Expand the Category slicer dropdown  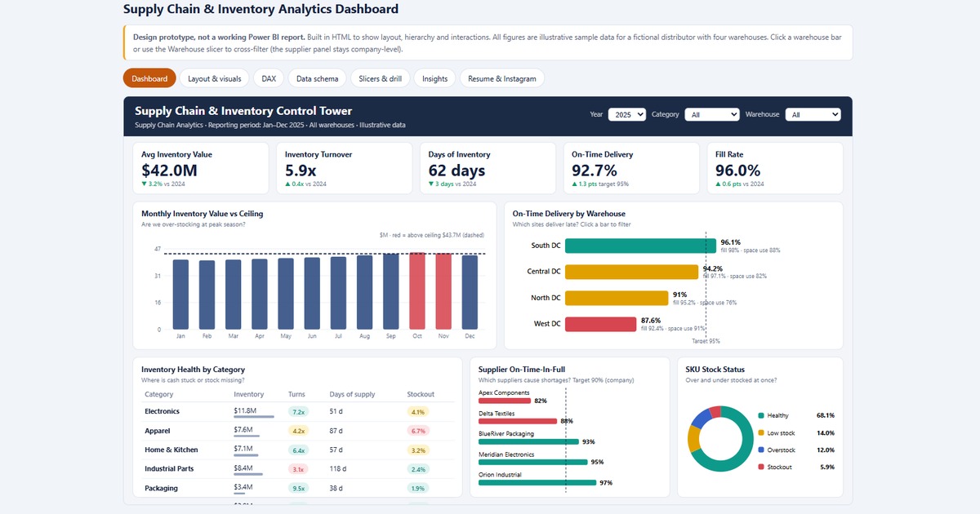(x=712, y=115)
